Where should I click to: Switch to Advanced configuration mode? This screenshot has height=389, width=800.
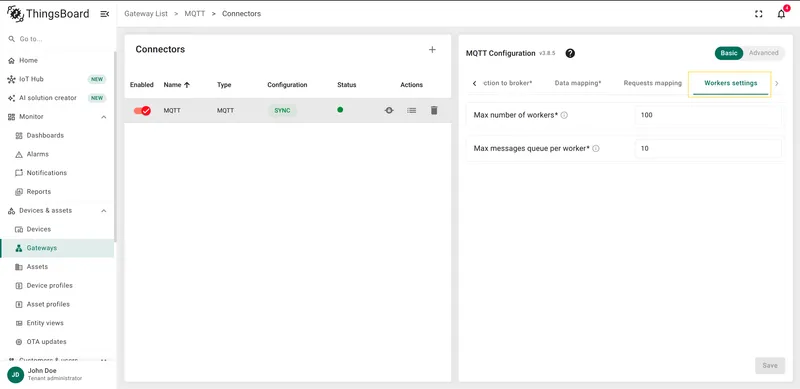(764, 53)
